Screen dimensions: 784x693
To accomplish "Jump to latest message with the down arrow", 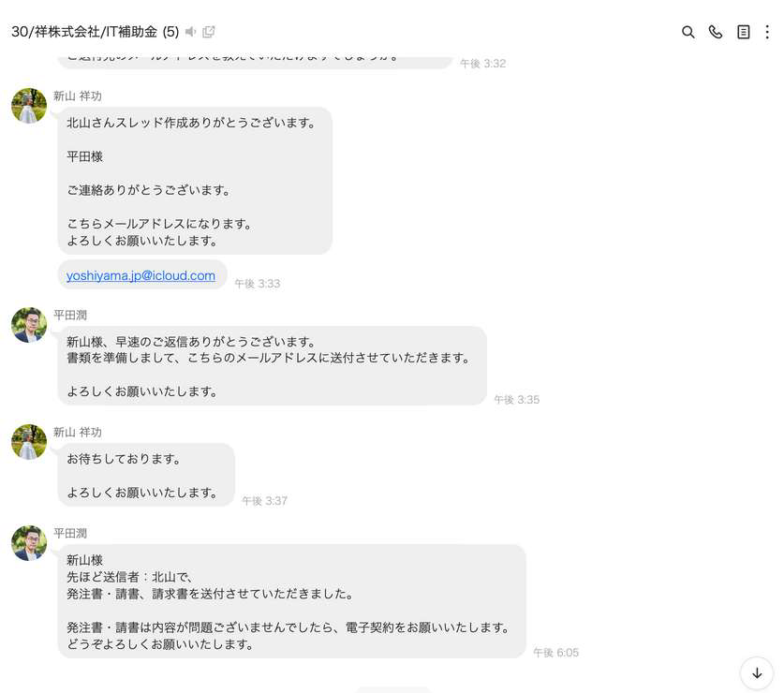I will click(756, 672).
